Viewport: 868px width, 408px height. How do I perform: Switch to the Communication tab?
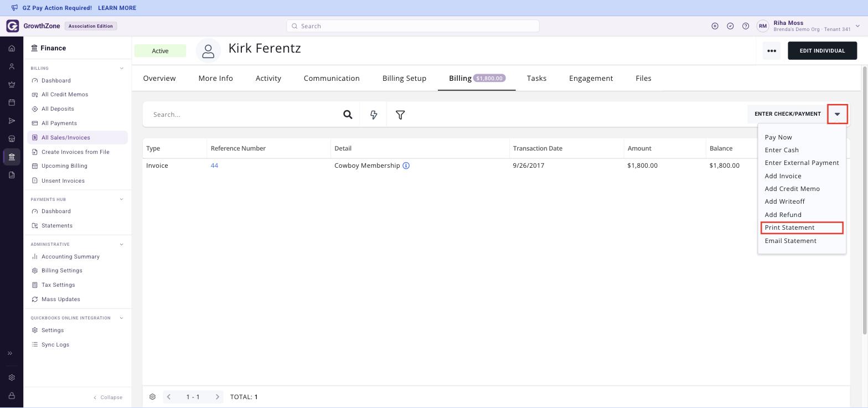click(x=332, y=78)
